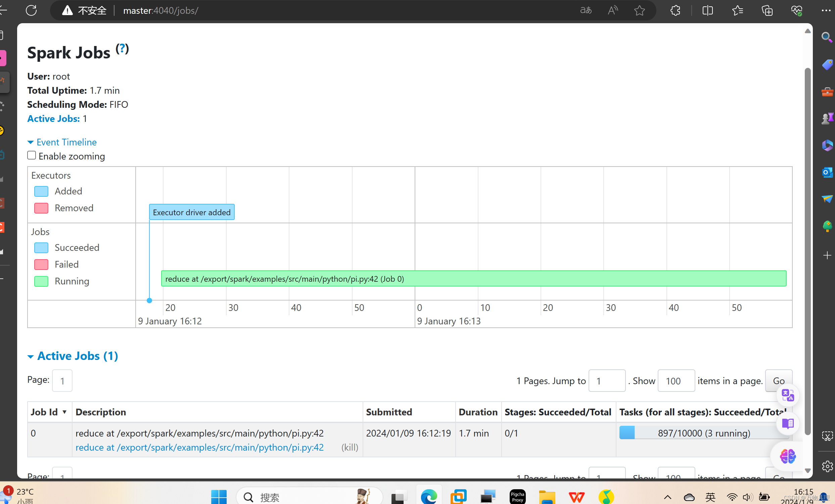Collapse the Event Timeline section
Image resolution: width=835 pixels, height=504 pixels.
(x=62, y=142)
